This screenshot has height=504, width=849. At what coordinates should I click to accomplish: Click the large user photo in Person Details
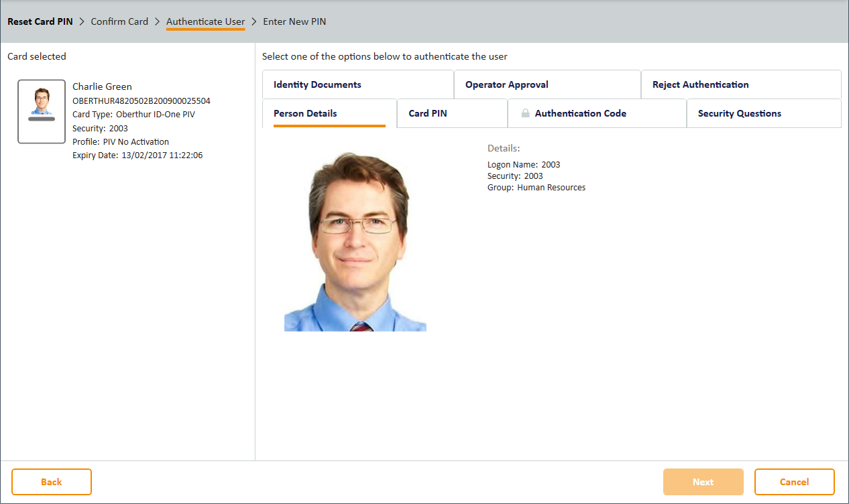(355, 242)
